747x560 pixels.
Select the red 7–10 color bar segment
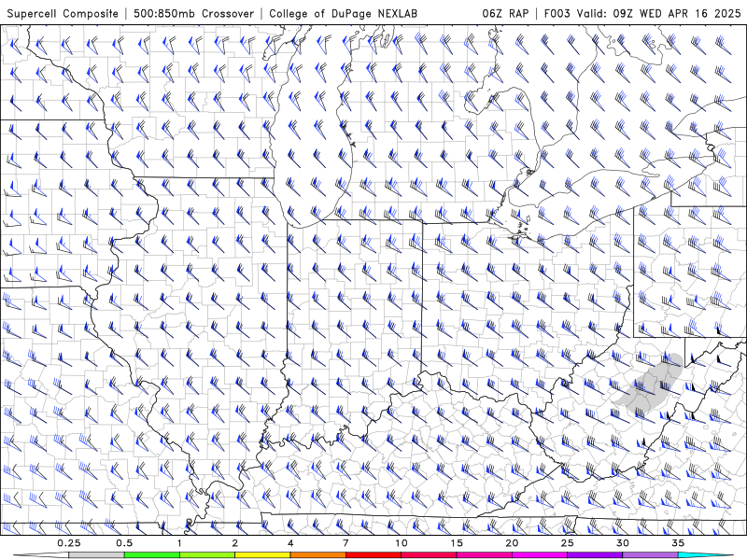tap(373, 555)
